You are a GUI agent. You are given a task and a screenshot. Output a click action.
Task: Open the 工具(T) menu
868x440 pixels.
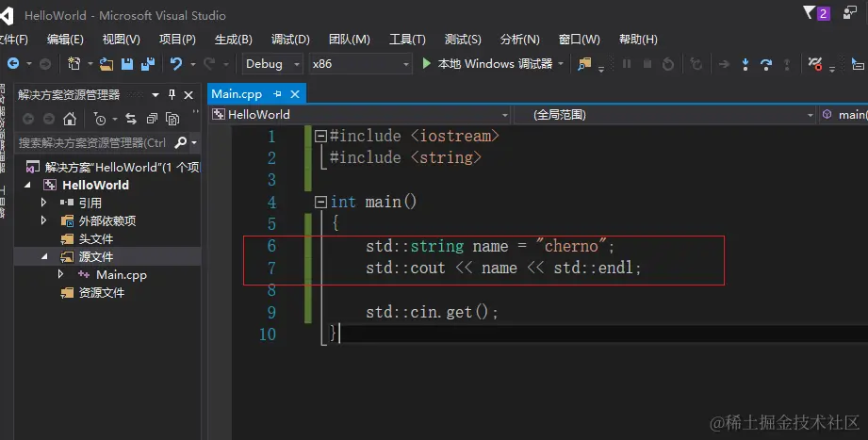[x=407, y=40]
